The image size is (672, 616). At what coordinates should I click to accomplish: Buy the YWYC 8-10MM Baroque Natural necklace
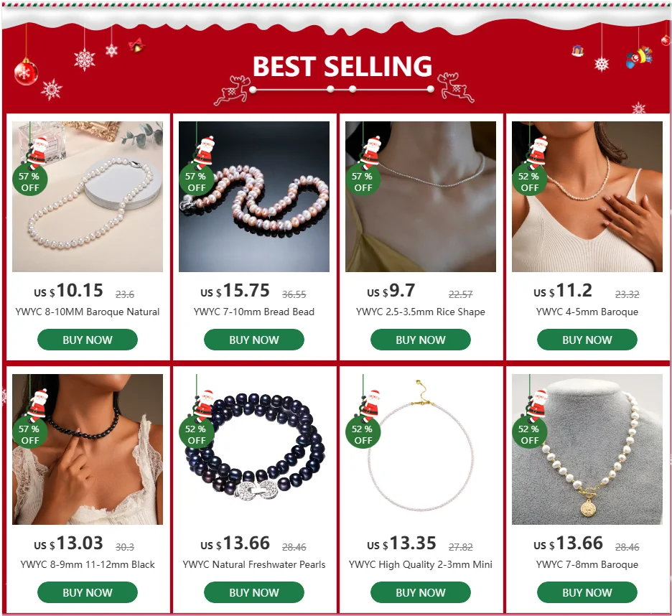coord(88,340)
